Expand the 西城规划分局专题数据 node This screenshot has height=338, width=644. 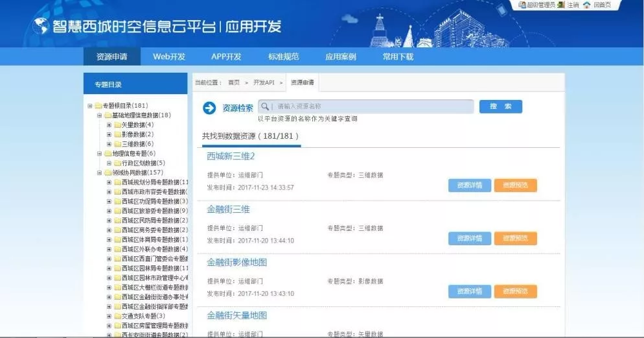109,182
